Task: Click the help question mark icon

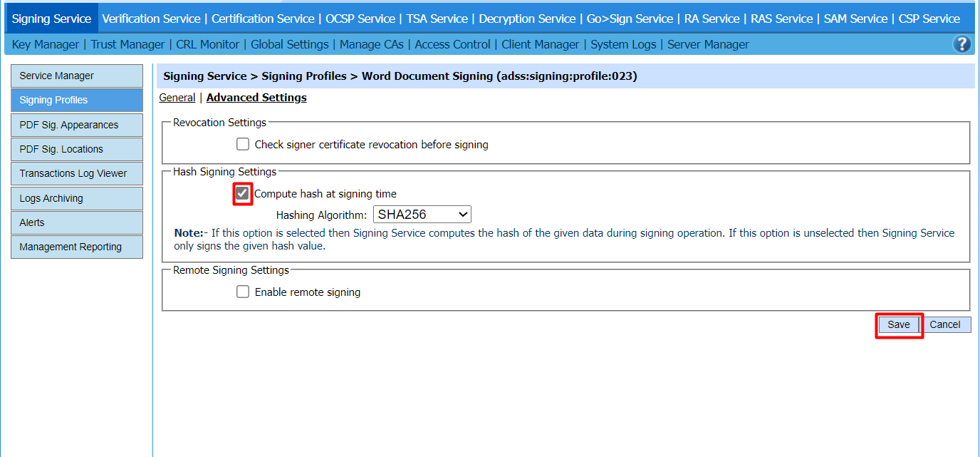Action: click(x=961, y=44)
